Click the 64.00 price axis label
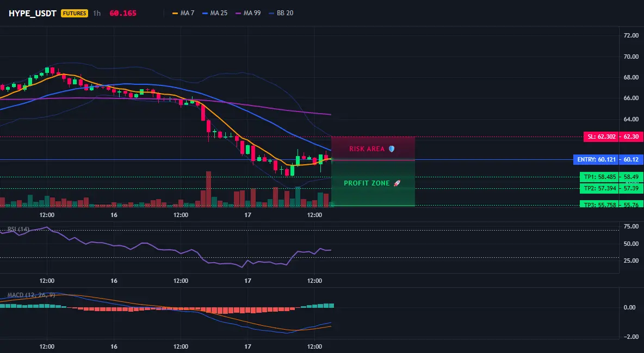The image size is (644, 353). click(631, 119)
